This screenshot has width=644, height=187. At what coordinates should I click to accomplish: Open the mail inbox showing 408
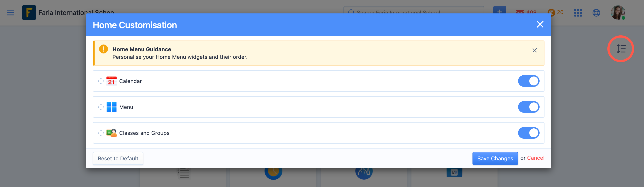pos(526,12)
